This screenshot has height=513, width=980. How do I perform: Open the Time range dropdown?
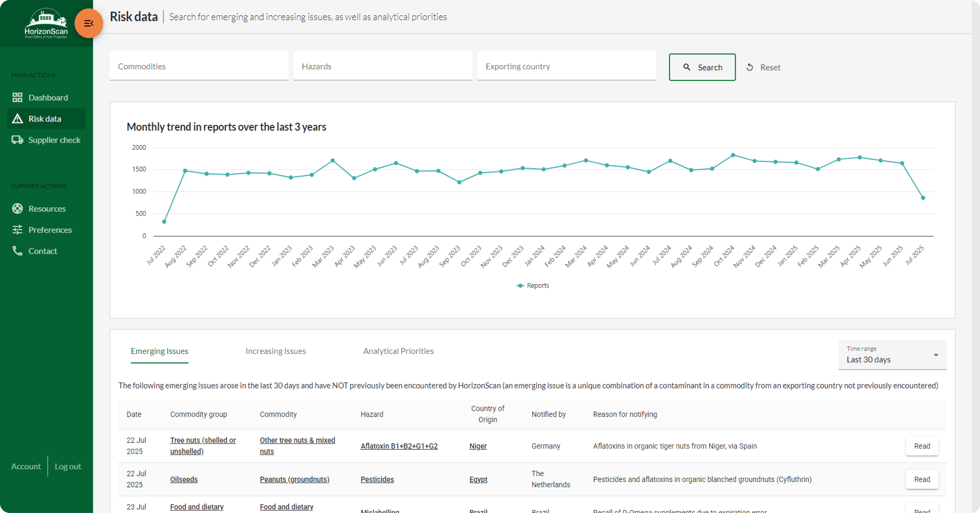point(892,355)
